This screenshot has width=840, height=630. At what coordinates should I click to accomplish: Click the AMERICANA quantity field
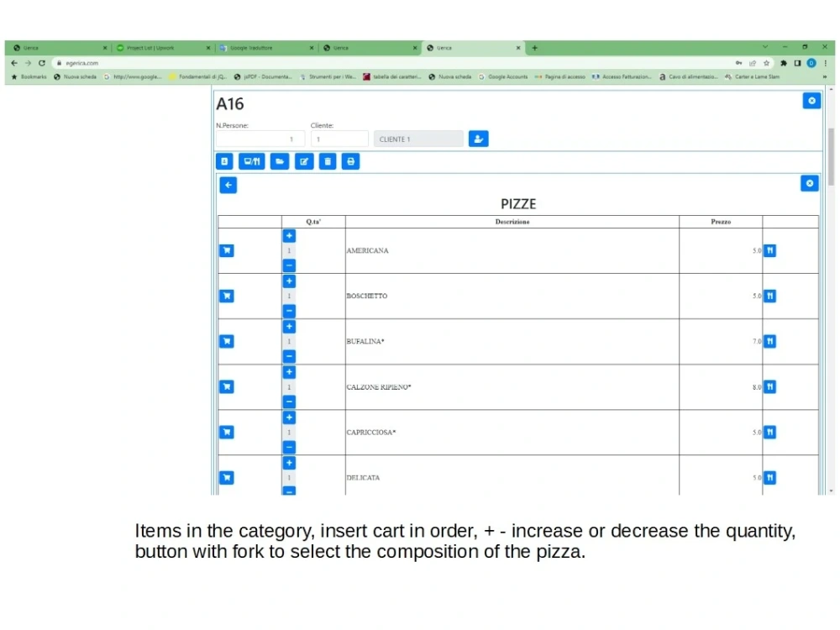point(289,250)
